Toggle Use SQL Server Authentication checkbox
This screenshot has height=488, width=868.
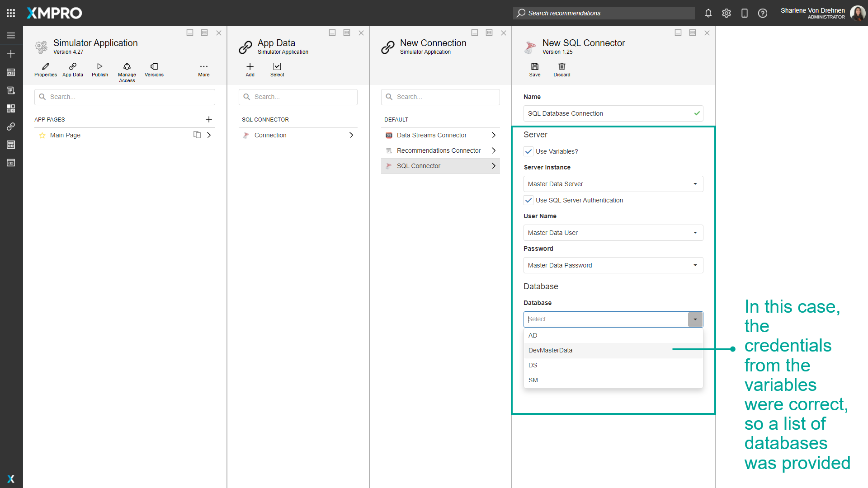pyautogui.click(x=528, y=200)
